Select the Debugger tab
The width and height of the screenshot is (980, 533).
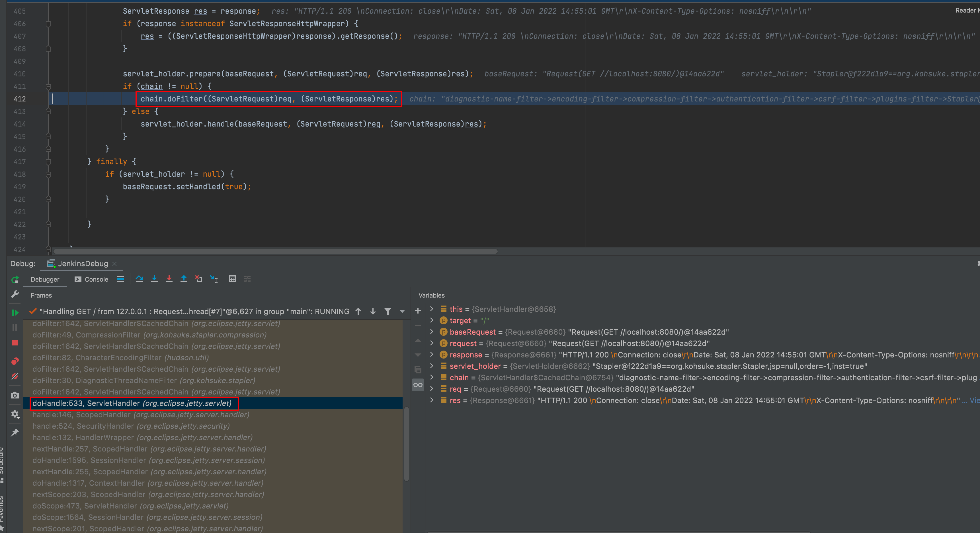[x=45, y=279]
